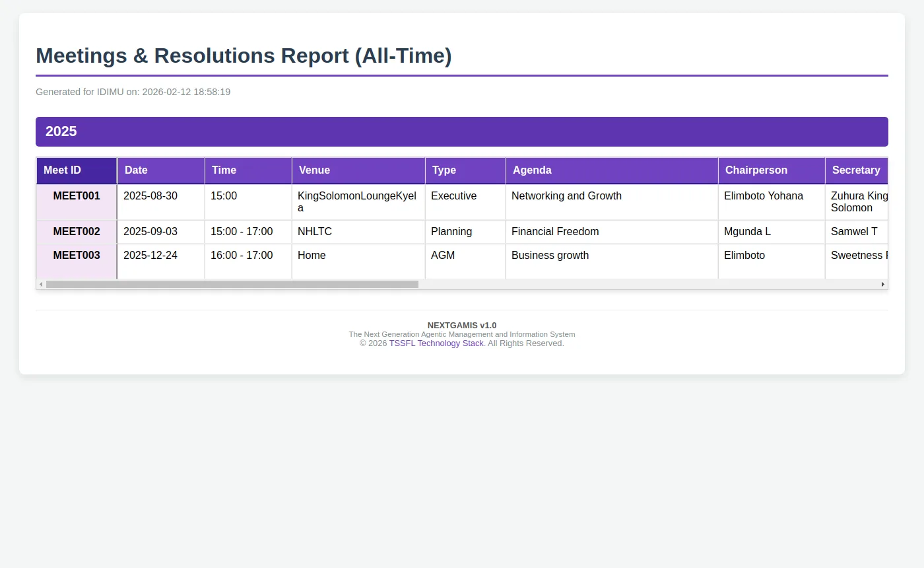
Task: Click the Networking and Growth agenda
Action: 566,196
